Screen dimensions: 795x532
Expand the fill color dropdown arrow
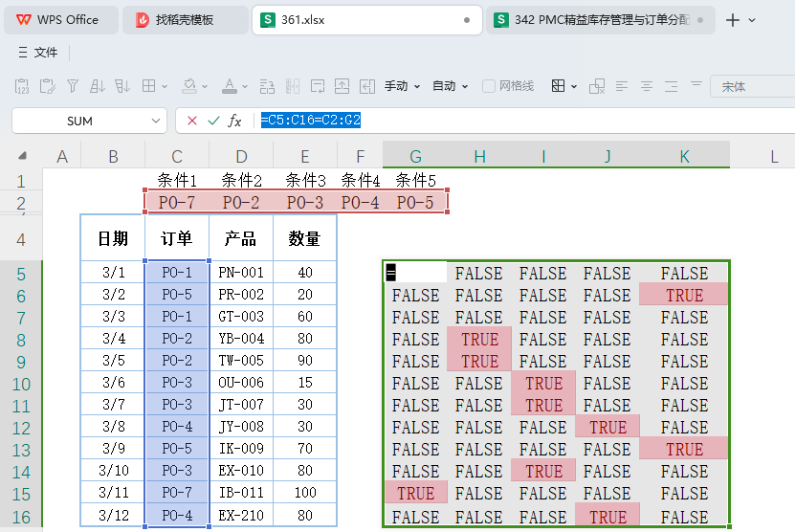(x=205, y=87)
